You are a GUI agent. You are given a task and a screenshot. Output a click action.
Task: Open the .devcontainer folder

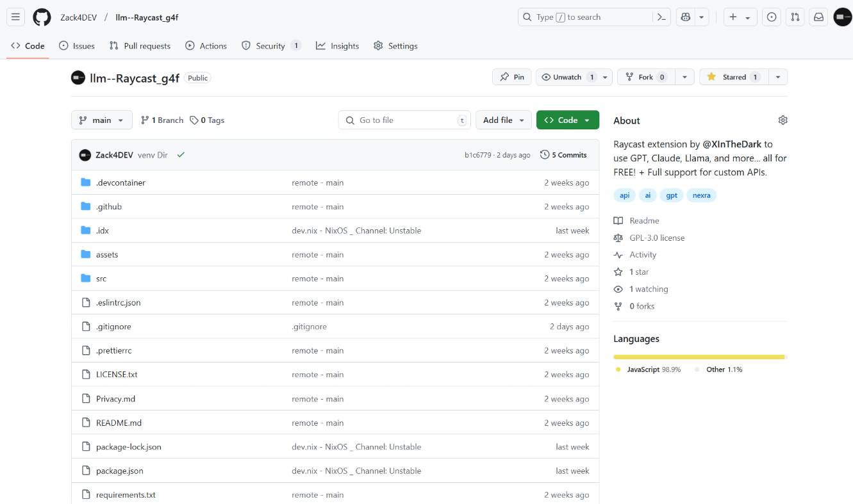120,183
